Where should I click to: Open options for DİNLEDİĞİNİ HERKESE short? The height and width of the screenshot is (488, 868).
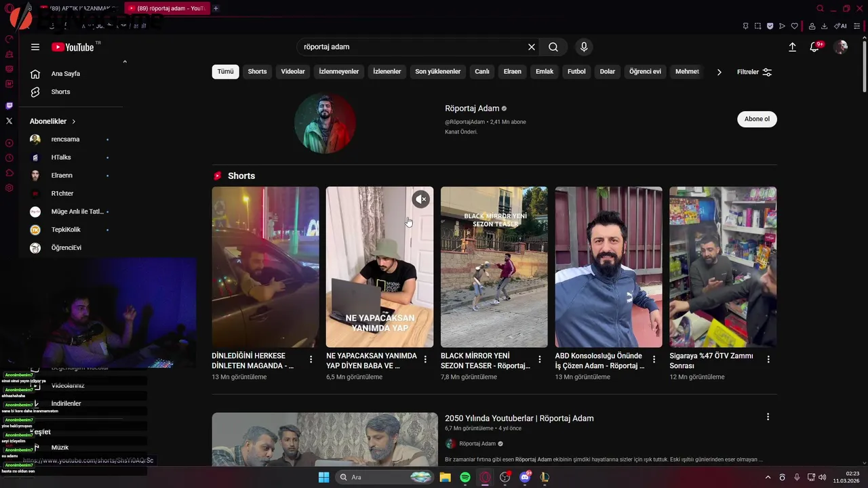pyautogui.click(x=311, y=359)
